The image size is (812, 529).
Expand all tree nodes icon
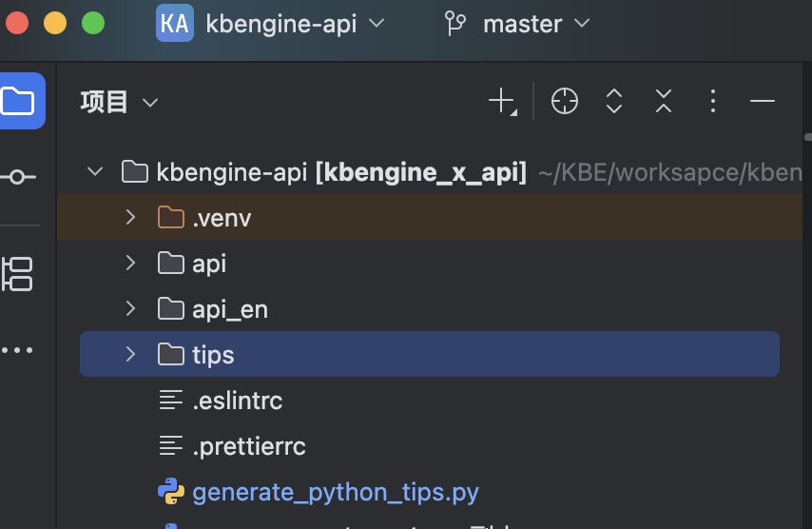click(614, 101)
